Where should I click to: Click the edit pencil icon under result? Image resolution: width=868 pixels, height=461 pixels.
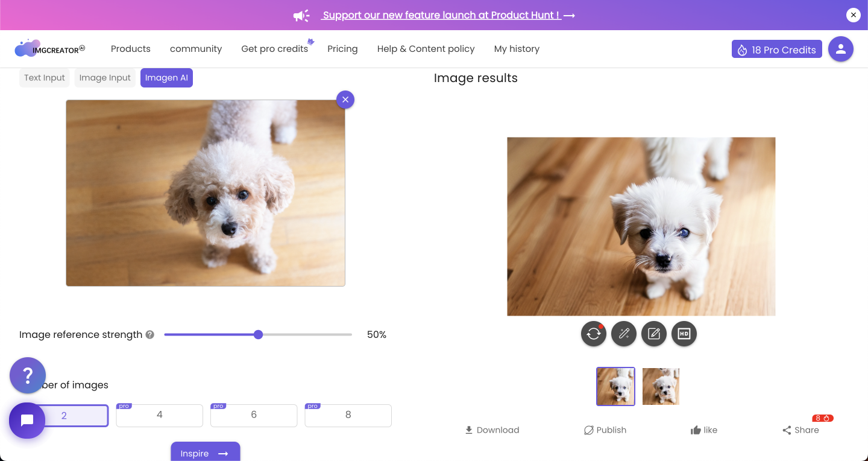coord(653,334)
